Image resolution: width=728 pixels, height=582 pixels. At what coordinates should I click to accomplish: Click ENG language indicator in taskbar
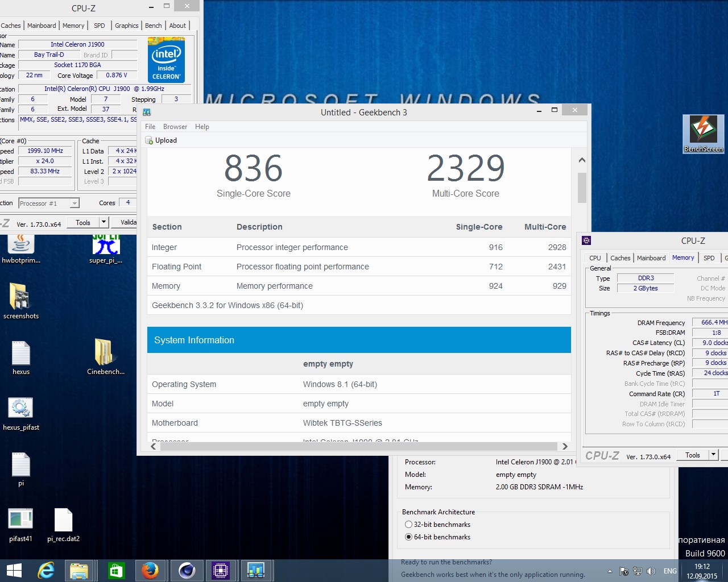coord(670,571)
